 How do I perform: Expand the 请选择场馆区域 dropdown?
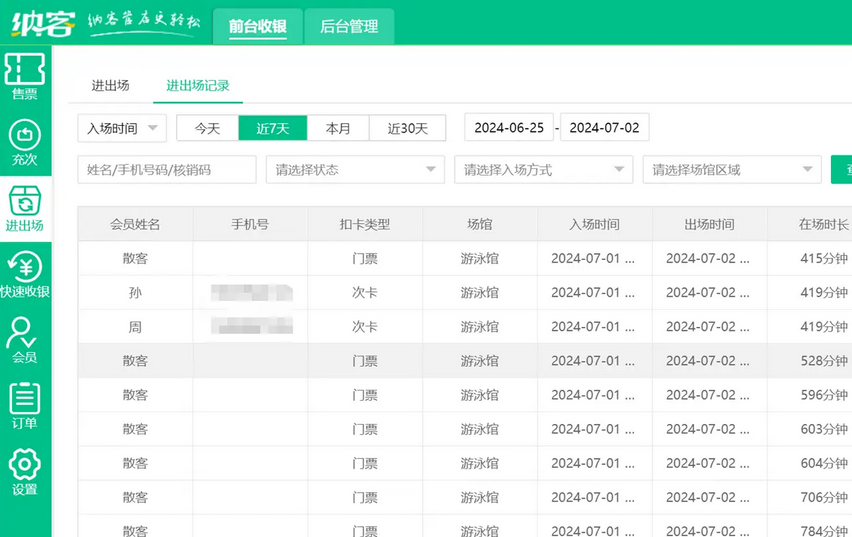tap(732, 170)
